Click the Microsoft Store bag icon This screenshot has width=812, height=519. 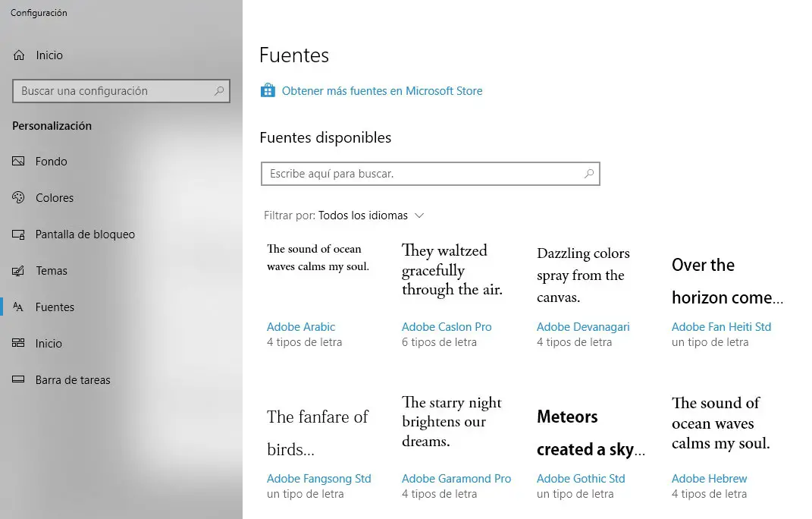click(268, 91)
